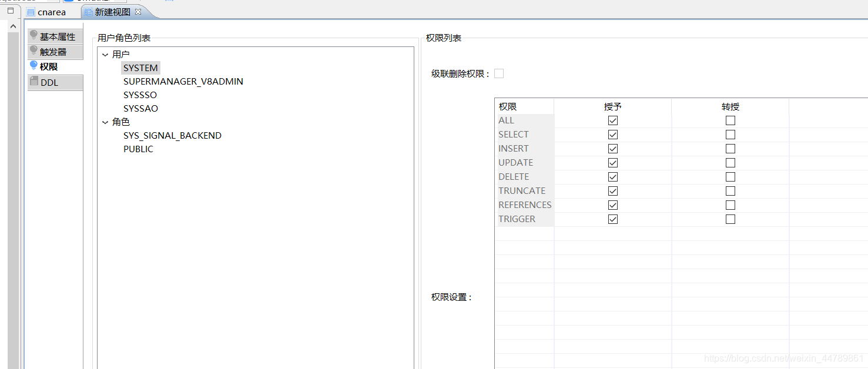
Task: Select role PUBLIC
Action: coord(138,149)
